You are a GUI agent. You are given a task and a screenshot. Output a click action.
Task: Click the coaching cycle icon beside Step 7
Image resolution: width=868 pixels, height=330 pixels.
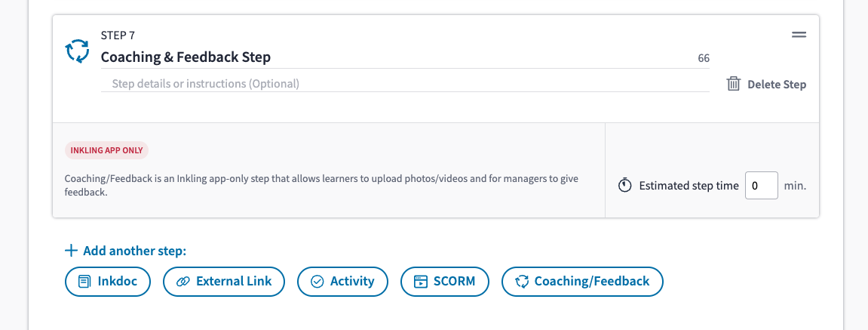[77, 51]
